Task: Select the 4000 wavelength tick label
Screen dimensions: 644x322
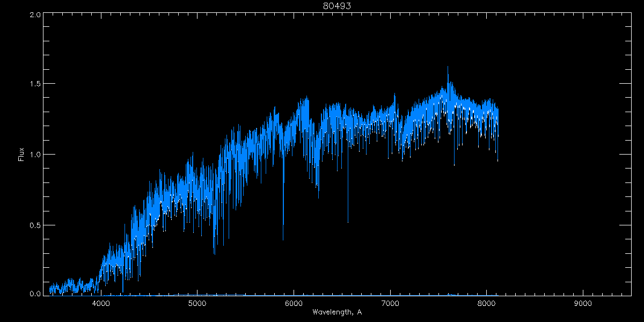Action: (101, 303)
